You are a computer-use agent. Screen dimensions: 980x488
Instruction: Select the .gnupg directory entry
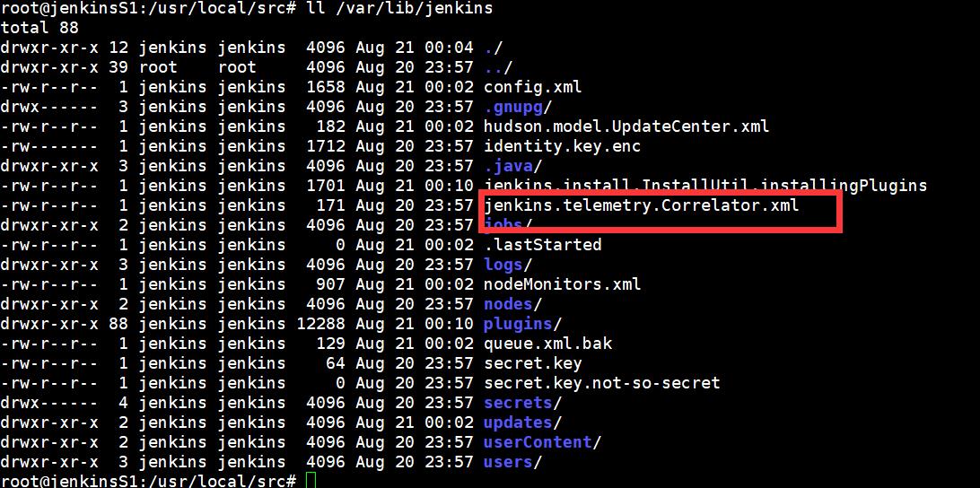512,107
